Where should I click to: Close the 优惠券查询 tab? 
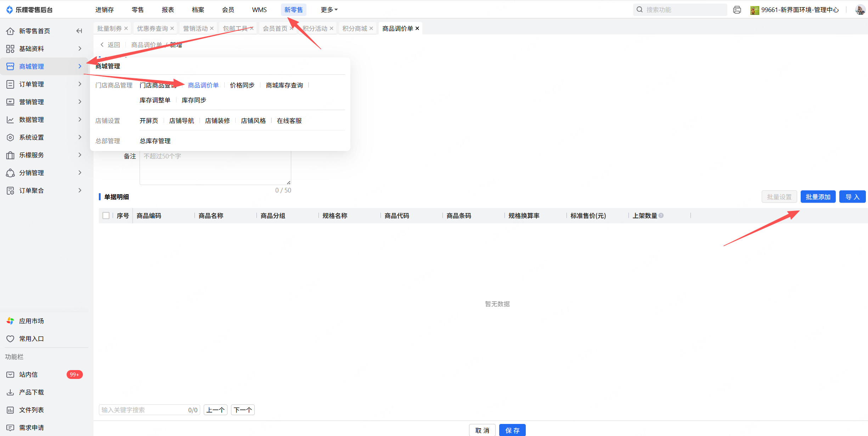(x=172, y=28)
